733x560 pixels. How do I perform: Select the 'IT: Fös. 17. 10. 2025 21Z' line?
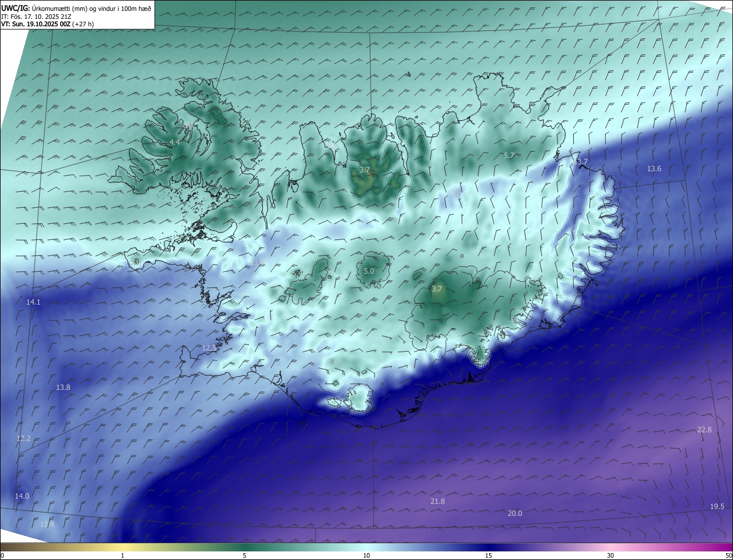(x=36, y=17)
